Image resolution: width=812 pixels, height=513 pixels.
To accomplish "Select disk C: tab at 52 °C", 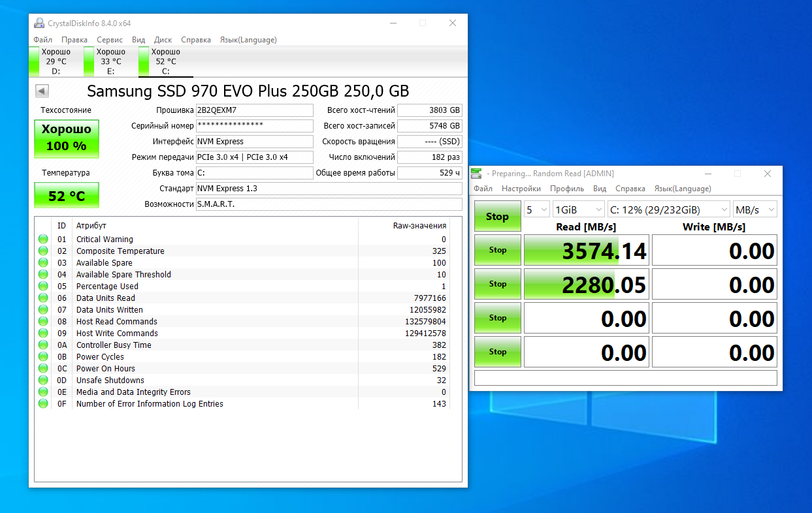I will click(x=165, y=61).
